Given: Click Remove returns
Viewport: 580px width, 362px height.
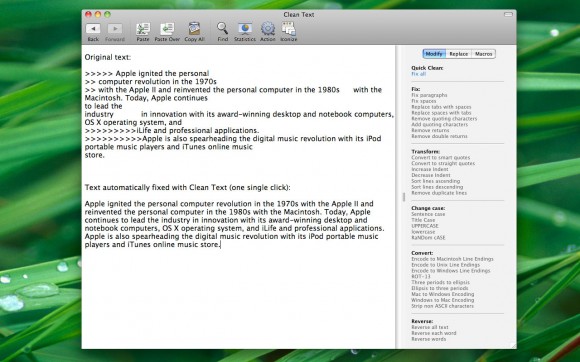Looking at the screenshot, I should pos(430,131).
